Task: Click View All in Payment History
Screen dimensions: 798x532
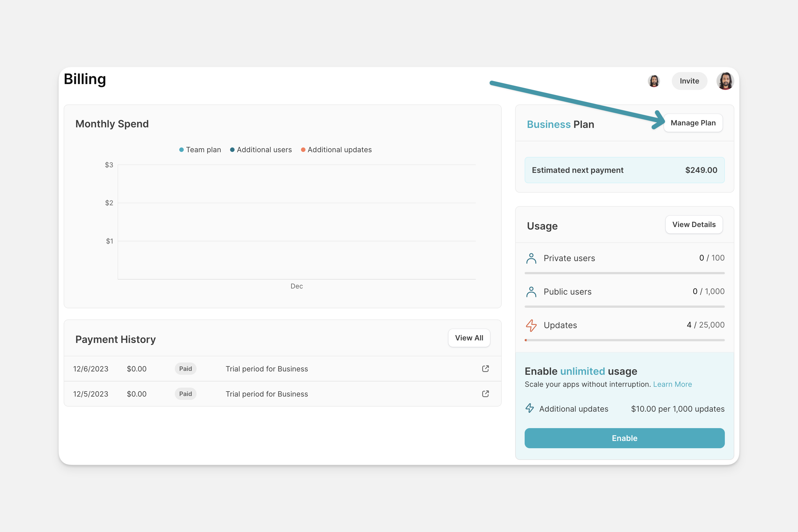Action: [469, 338]
